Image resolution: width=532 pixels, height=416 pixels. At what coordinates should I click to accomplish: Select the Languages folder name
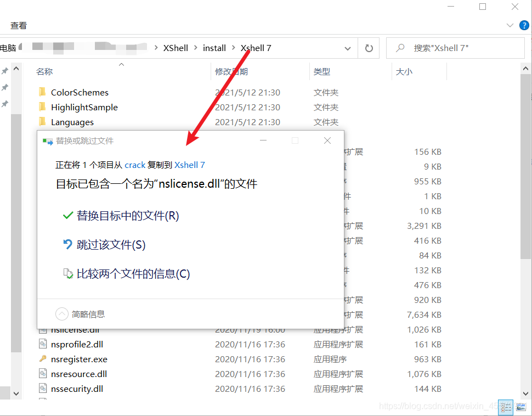(72, 122)
